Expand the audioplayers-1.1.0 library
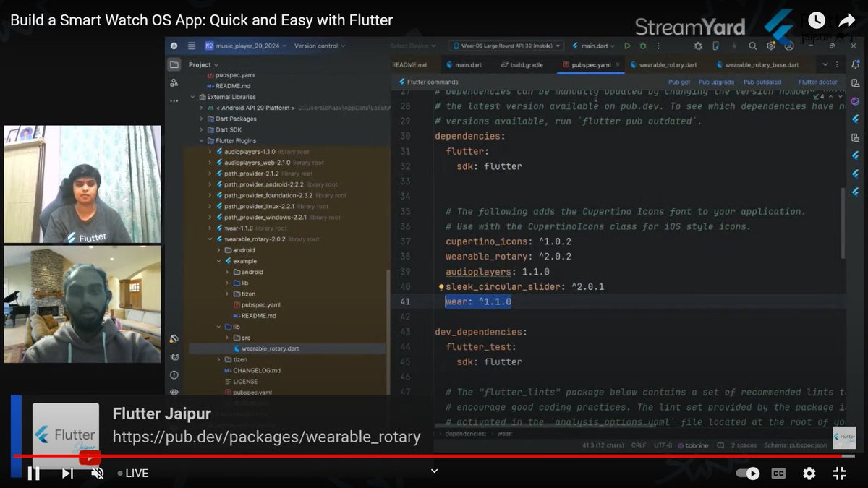 (210, 152)
